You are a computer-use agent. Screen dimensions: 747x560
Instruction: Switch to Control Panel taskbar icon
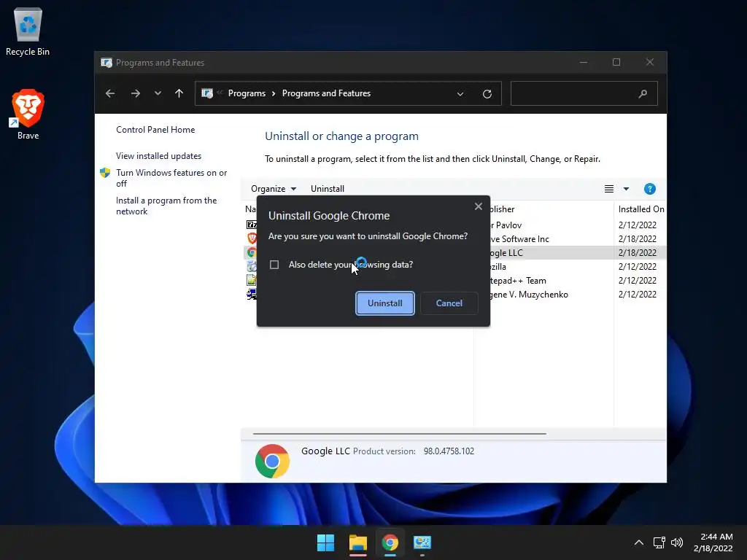click(x=422, y=542)
